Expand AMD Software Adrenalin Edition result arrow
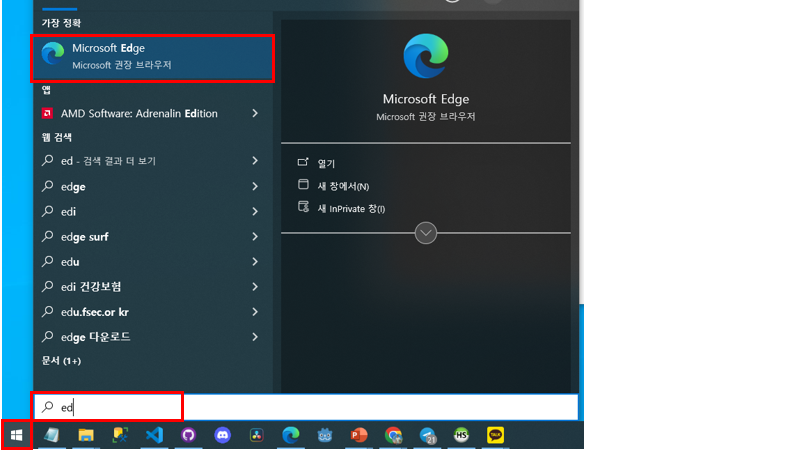The image size is (800, 453). (x=255, y=113)
